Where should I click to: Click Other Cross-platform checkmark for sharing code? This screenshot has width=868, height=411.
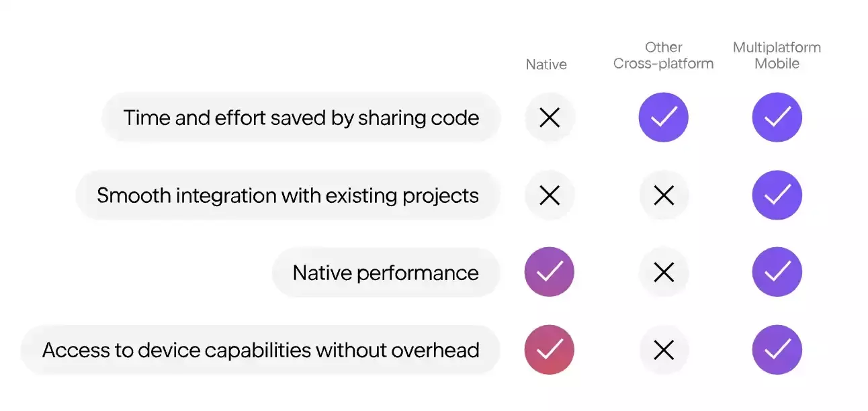tap(663, 118)
